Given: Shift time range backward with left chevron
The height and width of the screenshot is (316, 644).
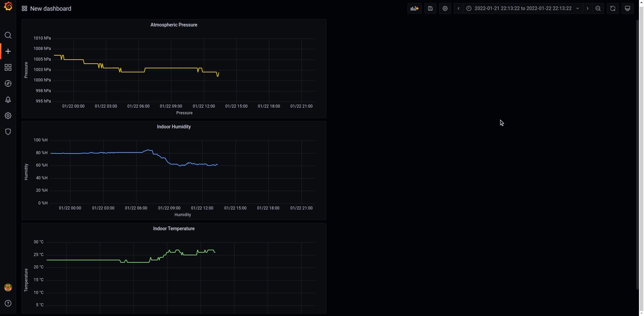Looking at the screenshot, I should tap(459, 8).
